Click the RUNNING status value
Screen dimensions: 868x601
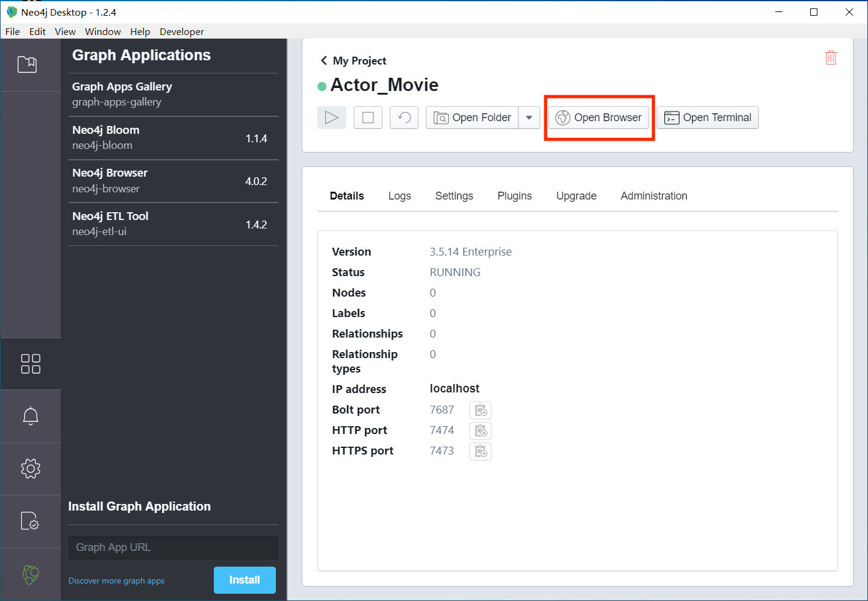click(x=455, y=272)
